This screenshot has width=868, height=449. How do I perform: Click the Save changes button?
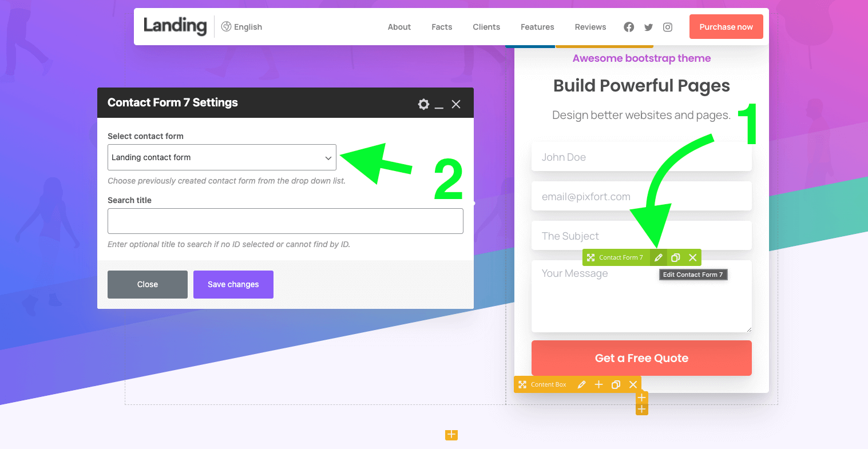point(233,284)
